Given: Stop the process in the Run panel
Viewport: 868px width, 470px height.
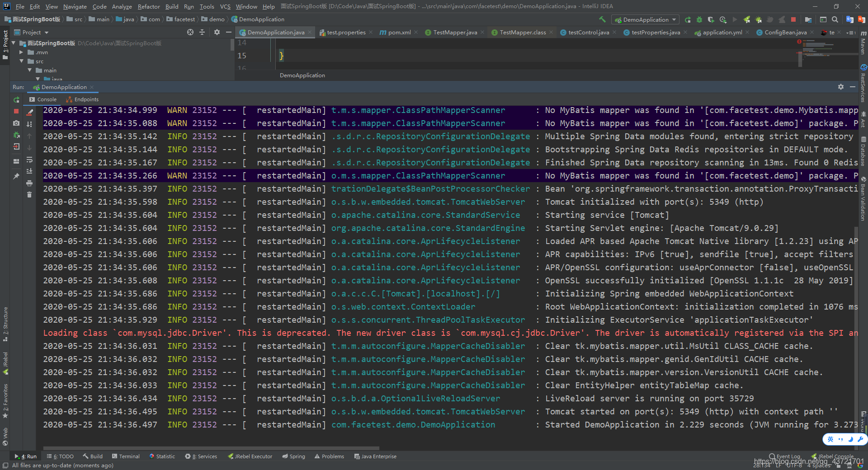Looking at the screenshot, I should tap(16, 111).
